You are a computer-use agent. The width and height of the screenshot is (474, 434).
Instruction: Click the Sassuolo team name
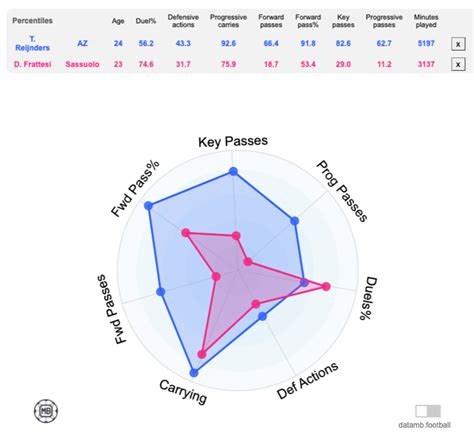point(82,64)
